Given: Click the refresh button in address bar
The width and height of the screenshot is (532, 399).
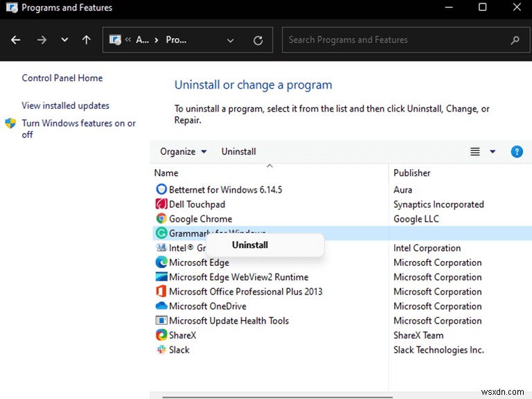Looking at the screenshot, I should point(258,40).
